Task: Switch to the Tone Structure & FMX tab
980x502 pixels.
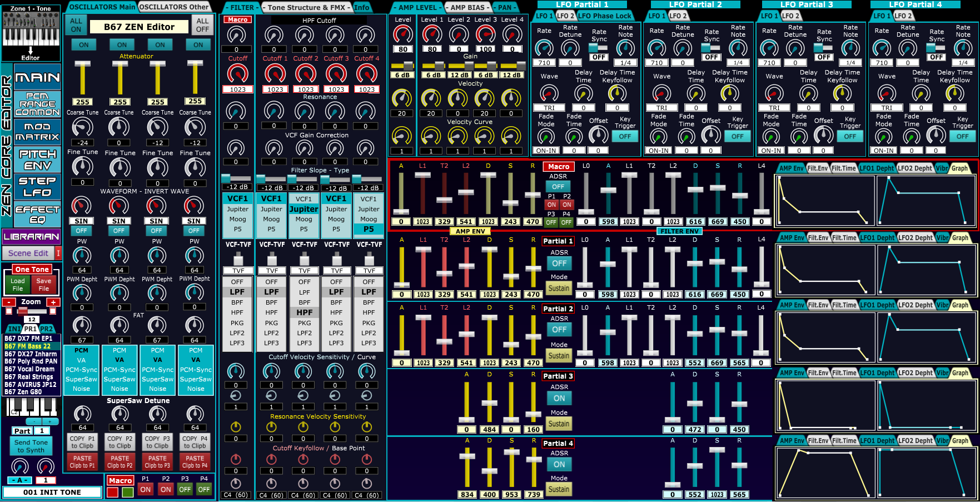Action: [x=306, y=7]
